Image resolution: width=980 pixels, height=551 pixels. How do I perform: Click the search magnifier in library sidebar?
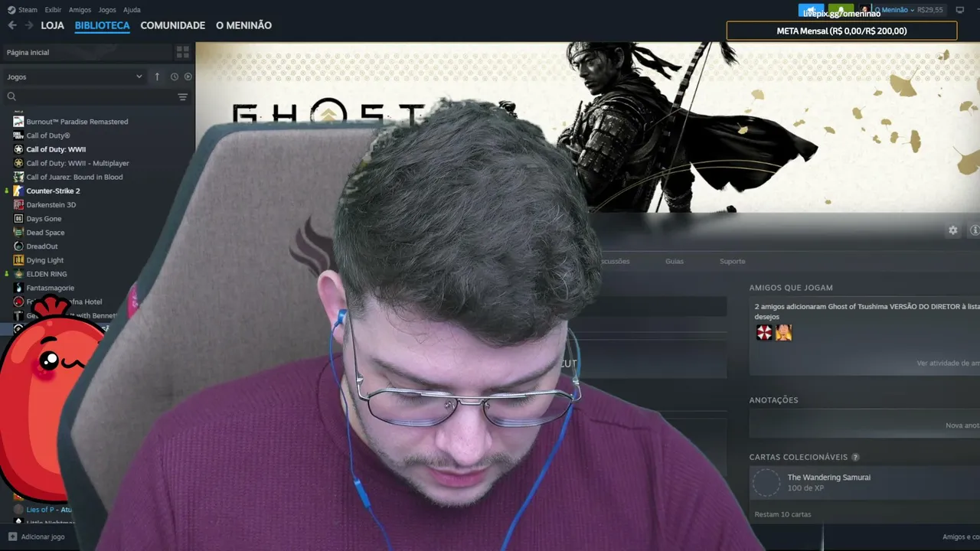click(x=11, y=96)
